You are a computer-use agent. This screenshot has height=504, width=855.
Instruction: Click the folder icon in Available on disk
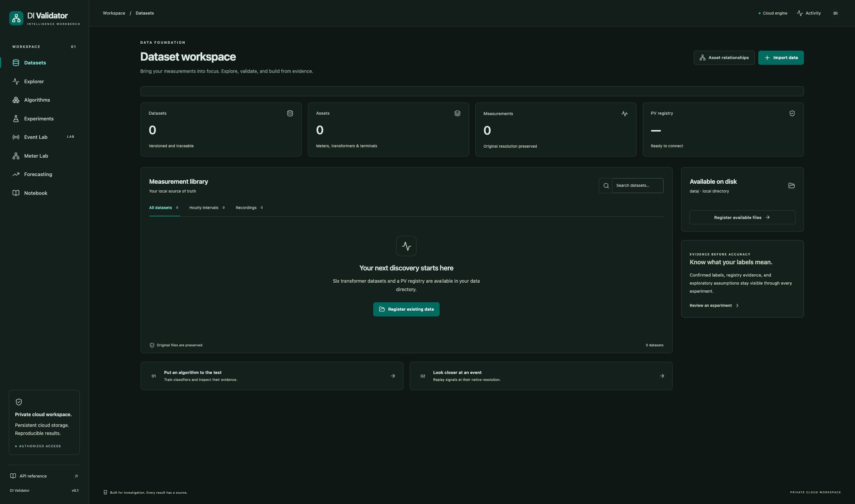tap(791, 186)
